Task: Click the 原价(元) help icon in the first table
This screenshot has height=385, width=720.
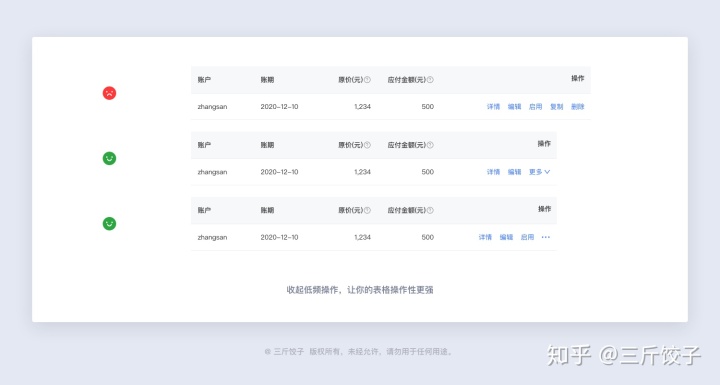Action: click(x=367, y=79)
